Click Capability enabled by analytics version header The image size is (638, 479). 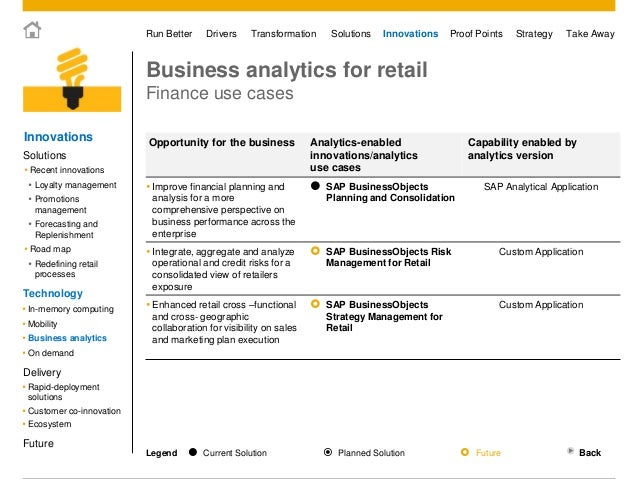coord(522,149)
